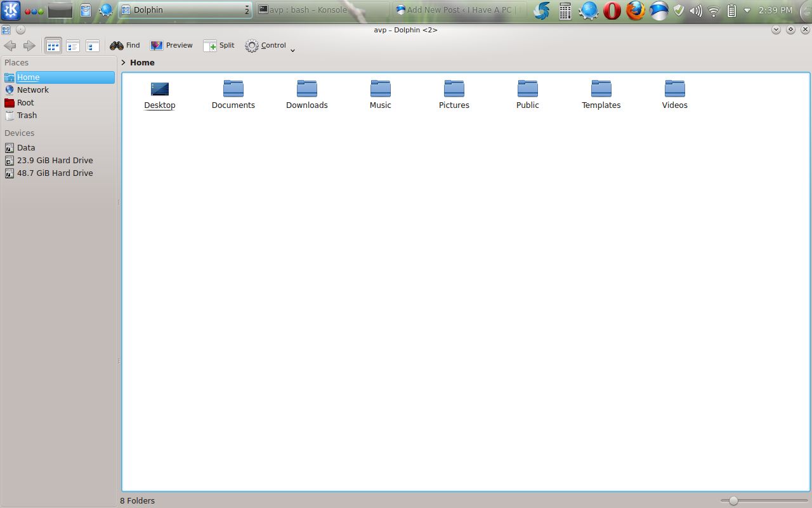The image size is (812, 508).
Task: Click the 2:39 PM clock
Action: (x=775, y=10)
